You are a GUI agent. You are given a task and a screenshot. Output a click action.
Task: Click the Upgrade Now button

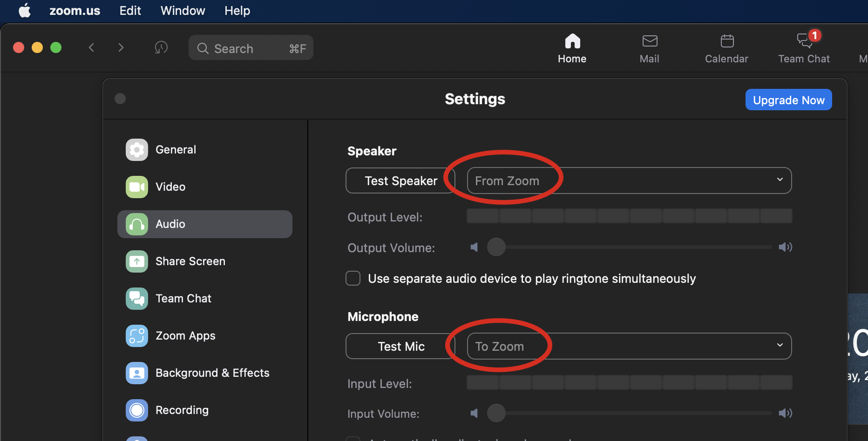coord(788,100)
